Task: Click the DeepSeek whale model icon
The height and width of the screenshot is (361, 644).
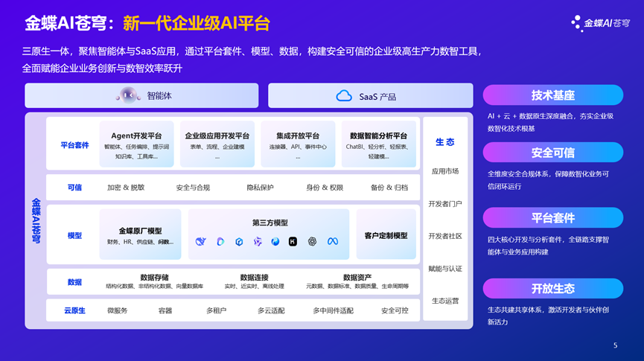Action: tap(201, 242)
